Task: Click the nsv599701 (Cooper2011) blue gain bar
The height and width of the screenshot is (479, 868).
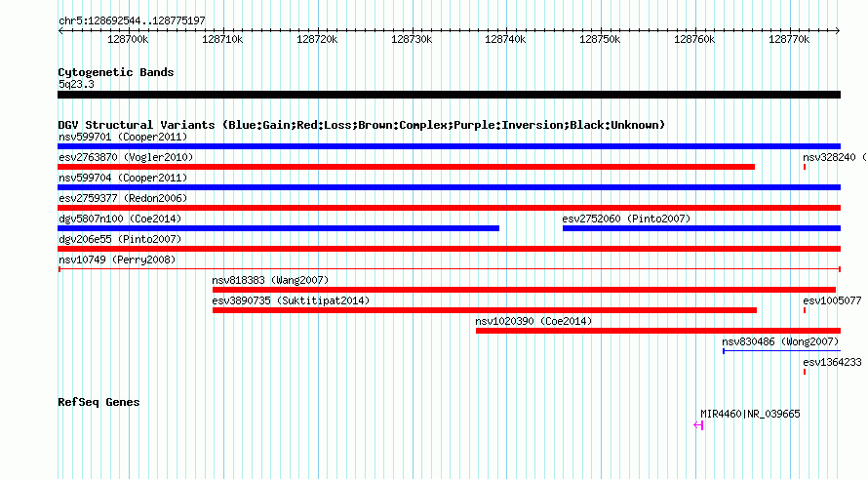Action: 449,146
